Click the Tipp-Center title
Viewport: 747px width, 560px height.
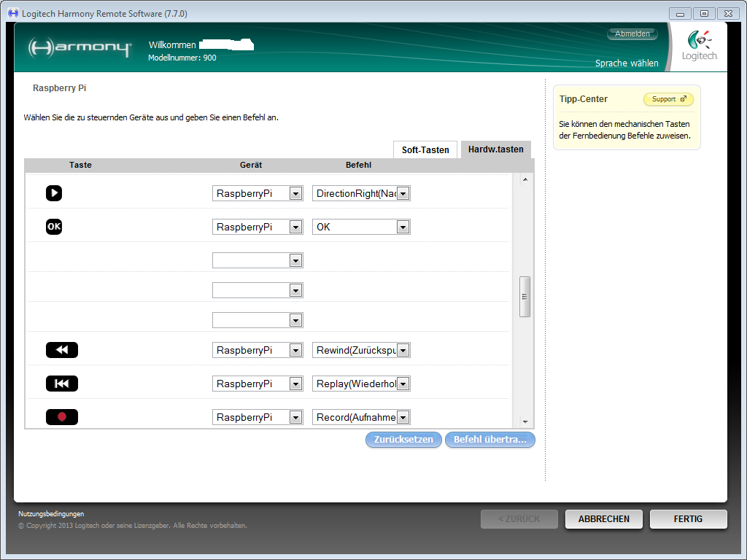(583, 99)
